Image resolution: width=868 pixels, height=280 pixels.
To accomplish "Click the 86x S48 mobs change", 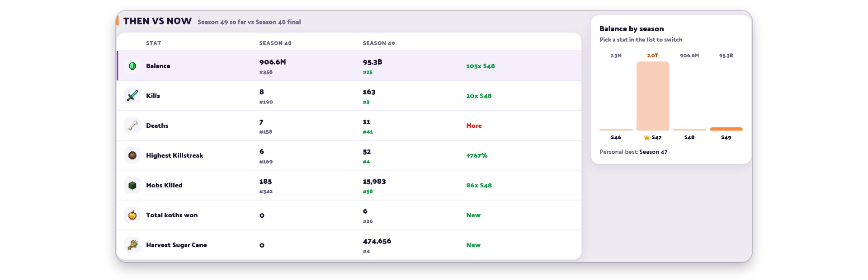I will coord(479,185).
